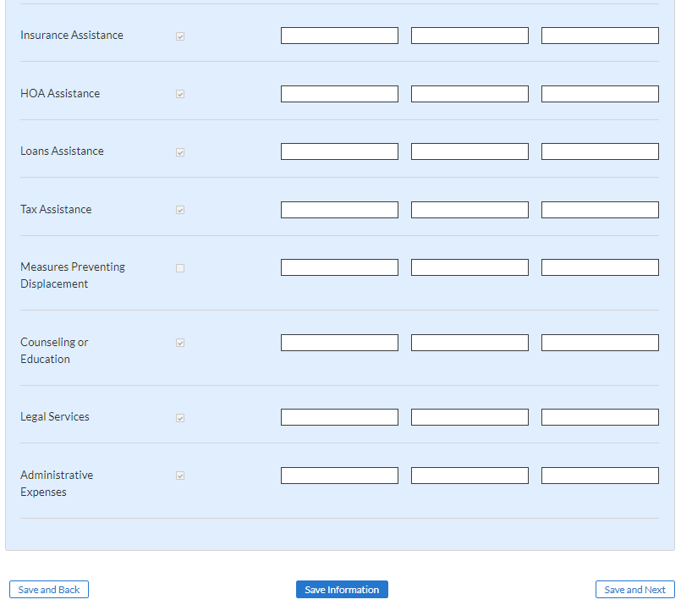The image size is (681, 616).
Task: Focus the third Counseling or Education field
Action: [601, 343]
